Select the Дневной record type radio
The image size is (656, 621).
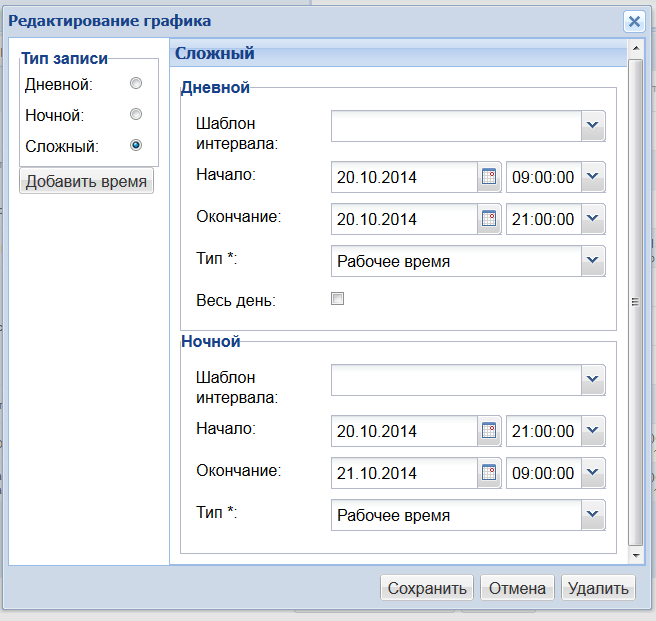pyautogui.click(x=136, y=83)
